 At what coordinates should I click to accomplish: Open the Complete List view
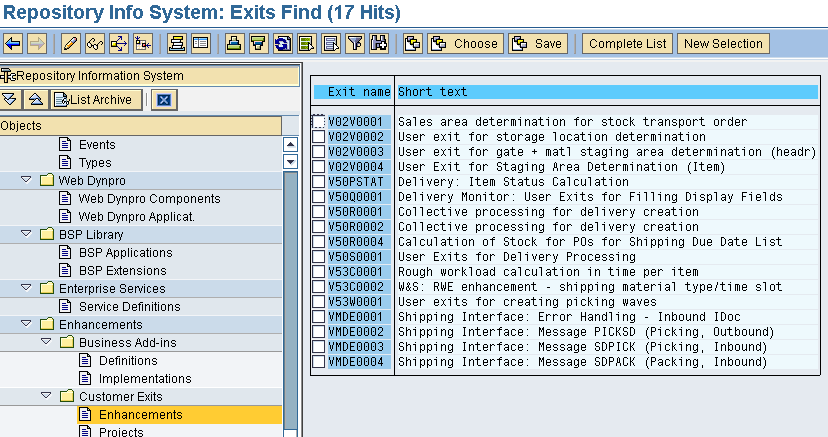(x=627, y=44)
